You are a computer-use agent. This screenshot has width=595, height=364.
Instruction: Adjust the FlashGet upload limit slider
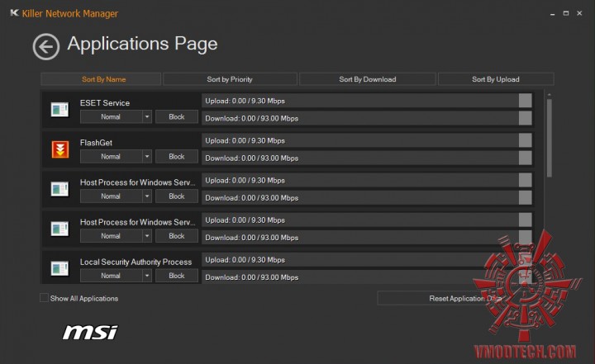coord(526,140)
